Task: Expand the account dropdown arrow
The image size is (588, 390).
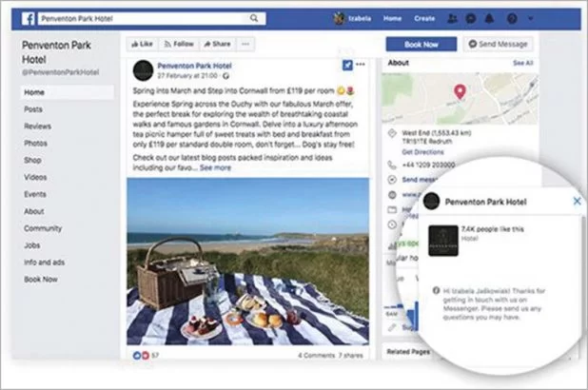Action: [x=531, y=18]
